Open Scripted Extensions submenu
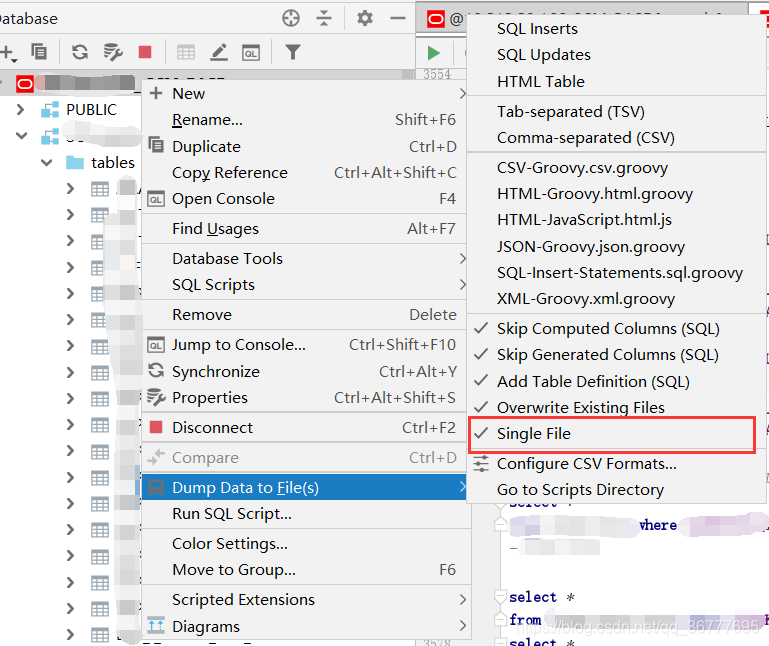769x646 pixels. coord(306,599)
